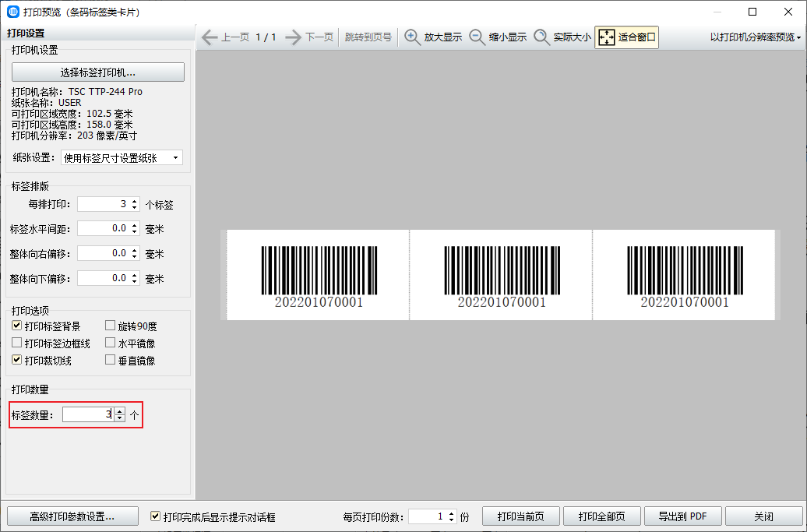Zoom in with 放大显示 magnifier
The width and height of the screenshot is (807, 532).
point(433,37)
